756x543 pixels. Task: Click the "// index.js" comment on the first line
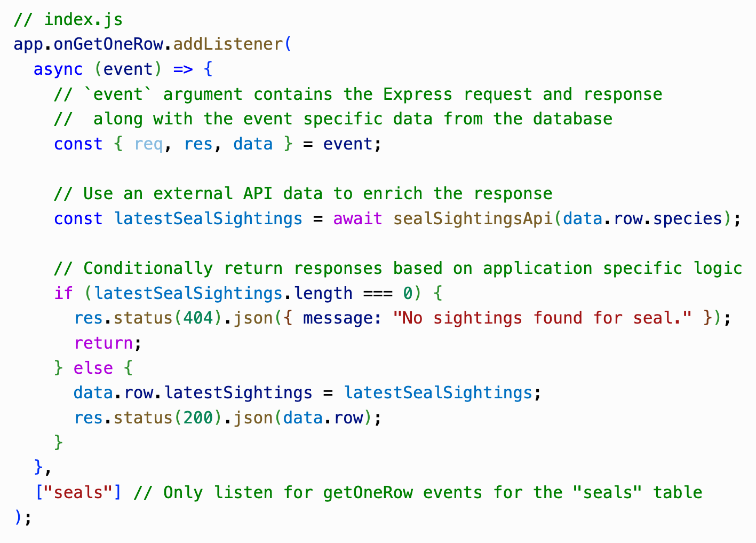coord(68,20)
